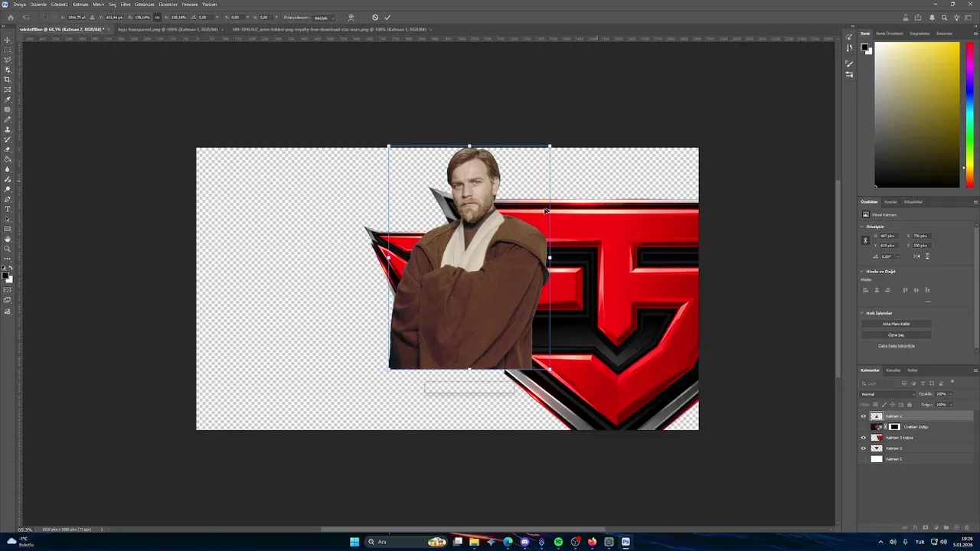Screen dimensions: 980x551
Task: Select the Clone Stamp tool
Action: [x=8, y=129]
